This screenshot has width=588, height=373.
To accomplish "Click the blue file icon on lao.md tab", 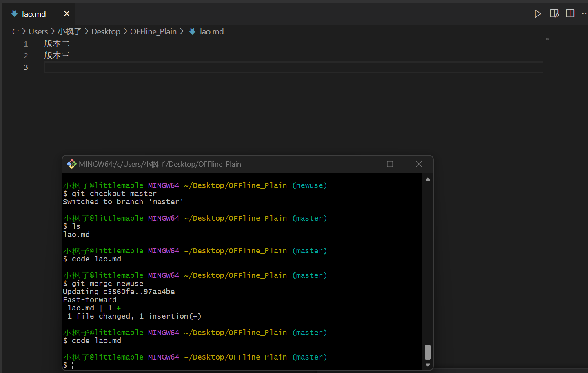I will (x=14, y=14).
